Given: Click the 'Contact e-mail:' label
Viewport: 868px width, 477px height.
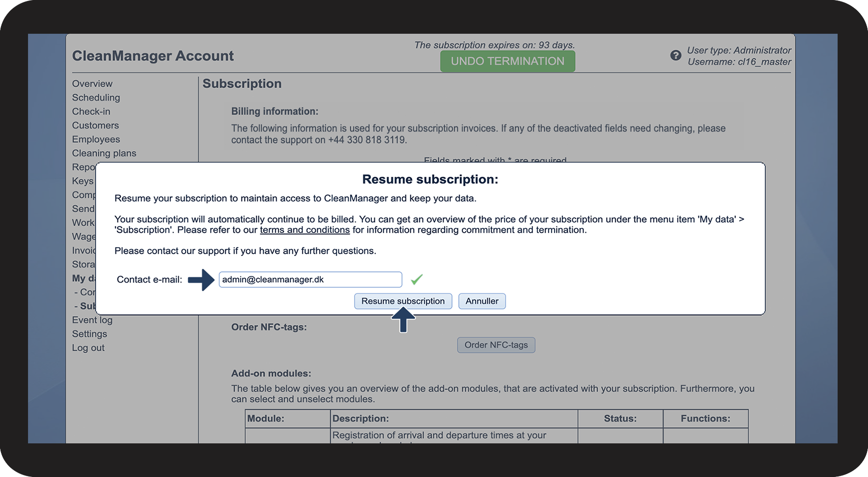Looking at the screenshot, I should [149, 280].
